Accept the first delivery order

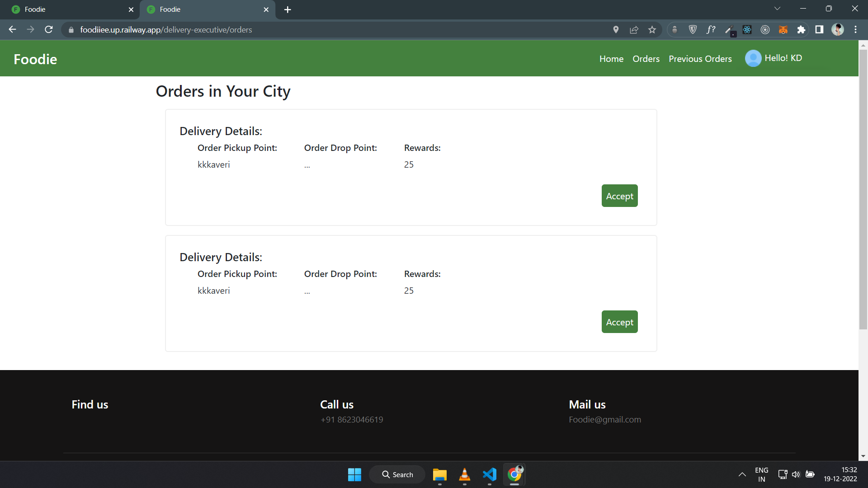point(619,196)
